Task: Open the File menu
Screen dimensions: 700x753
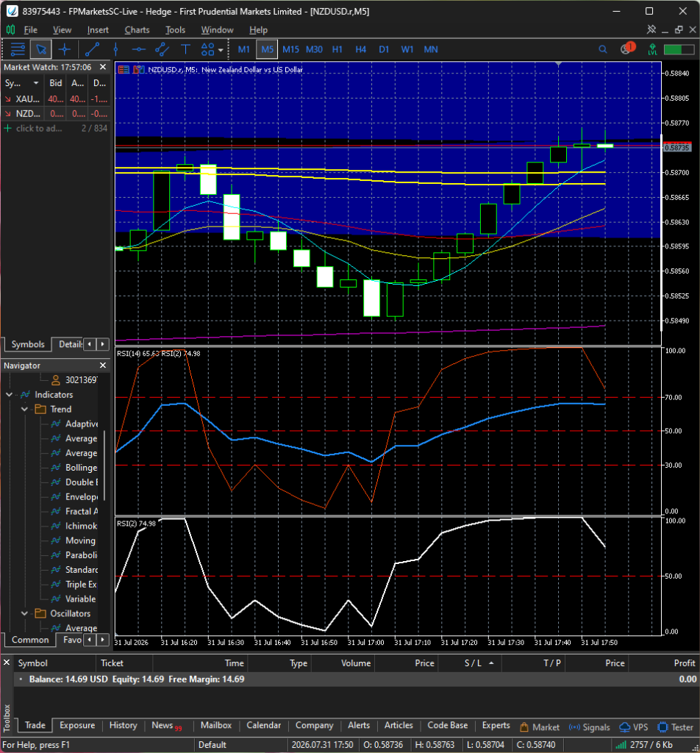Action: (31, 29)
